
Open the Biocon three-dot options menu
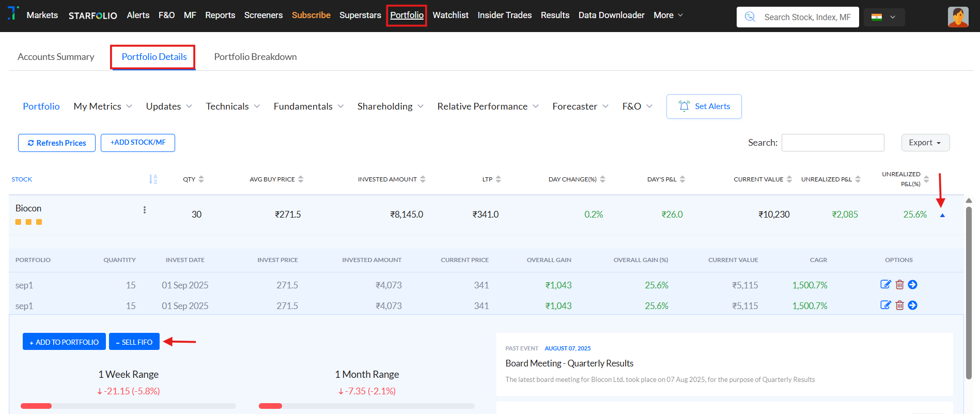pyautogui.click(x=145, y=210)
